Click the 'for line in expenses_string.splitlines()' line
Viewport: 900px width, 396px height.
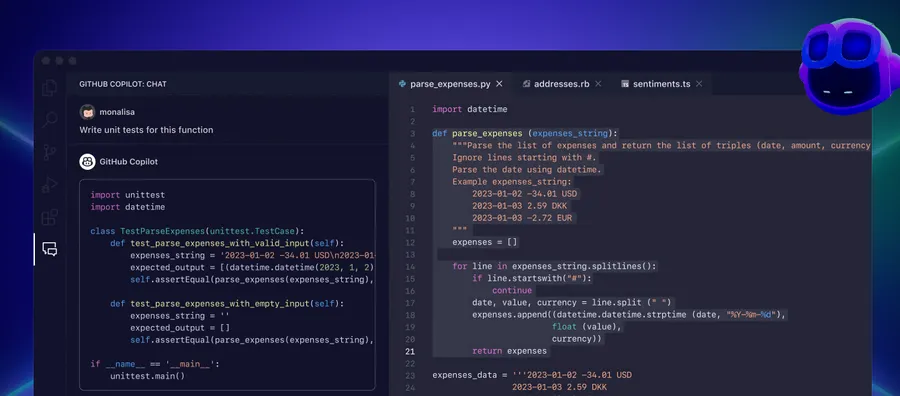point(554,266)
